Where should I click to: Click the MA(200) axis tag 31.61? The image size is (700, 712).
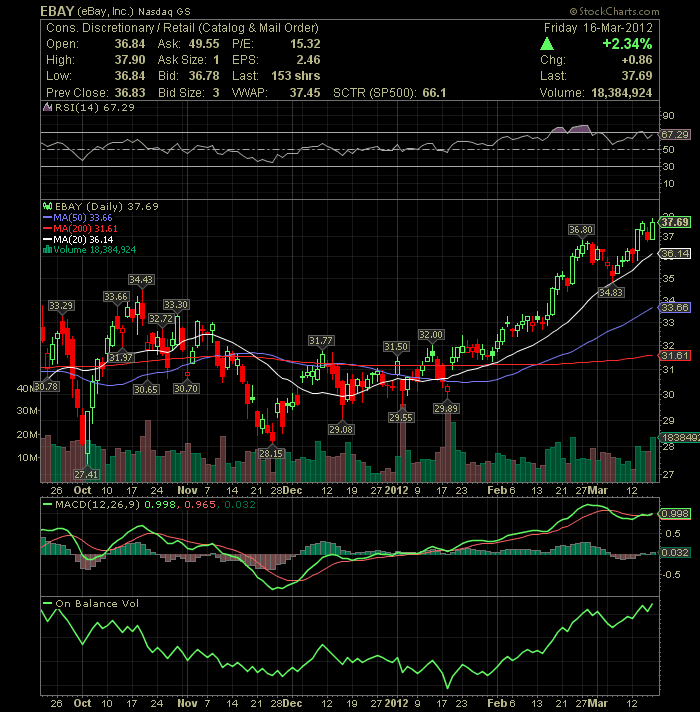[675, 356]
